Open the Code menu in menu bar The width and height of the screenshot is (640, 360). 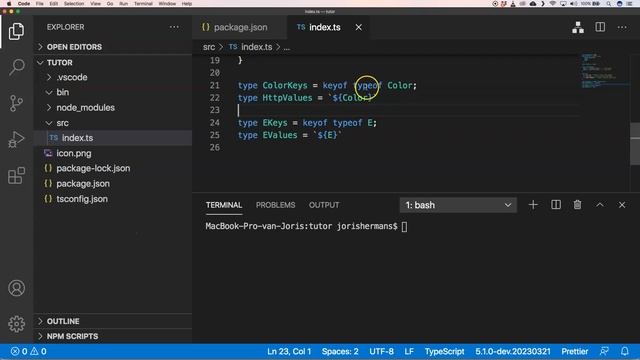click(24, 4)
